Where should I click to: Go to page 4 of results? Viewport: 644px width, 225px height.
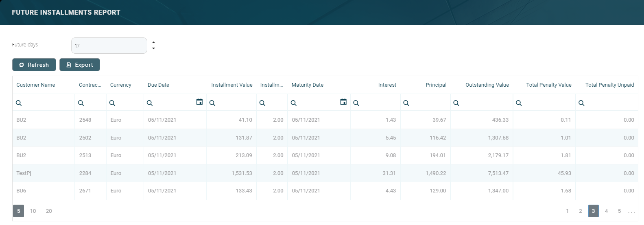606,211
